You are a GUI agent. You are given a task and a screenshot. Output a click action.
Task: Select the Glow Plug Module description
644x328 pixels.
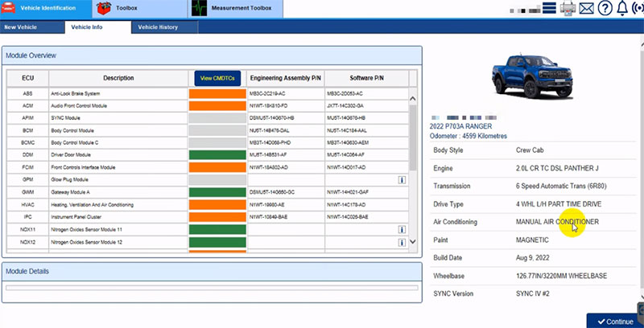[69, 179]
